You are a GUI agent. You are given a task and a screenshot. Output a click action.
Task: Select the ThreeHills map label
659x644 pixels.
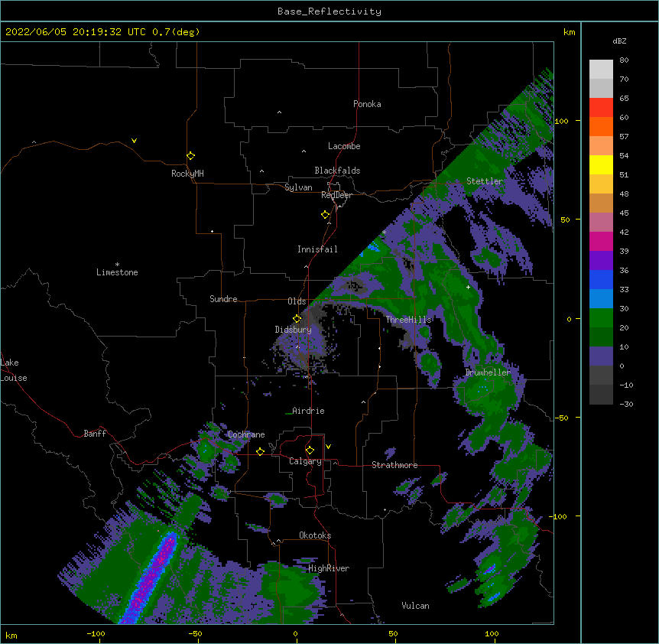408,320
